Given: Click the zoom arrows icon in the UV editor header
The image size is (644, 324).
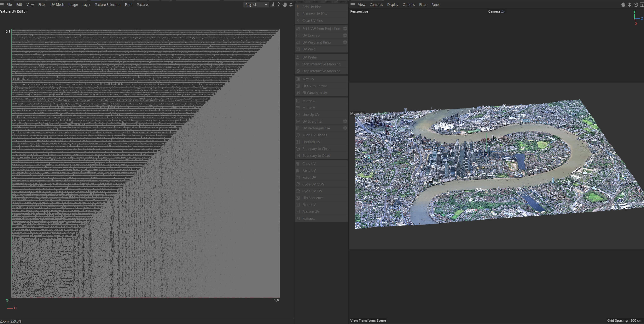Looking at the screenshot, I should pyautogui.click(x=291, y=5).
